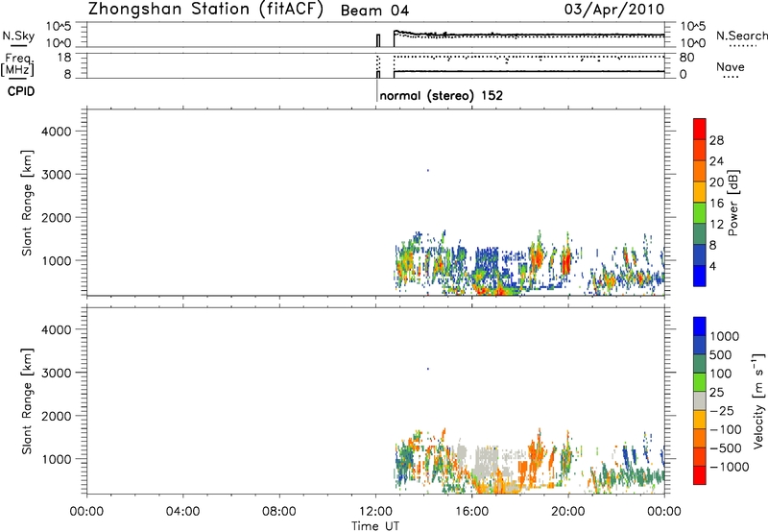
Task: Click the "500" label on Velocity color bar
Action: tap(721, 355)
